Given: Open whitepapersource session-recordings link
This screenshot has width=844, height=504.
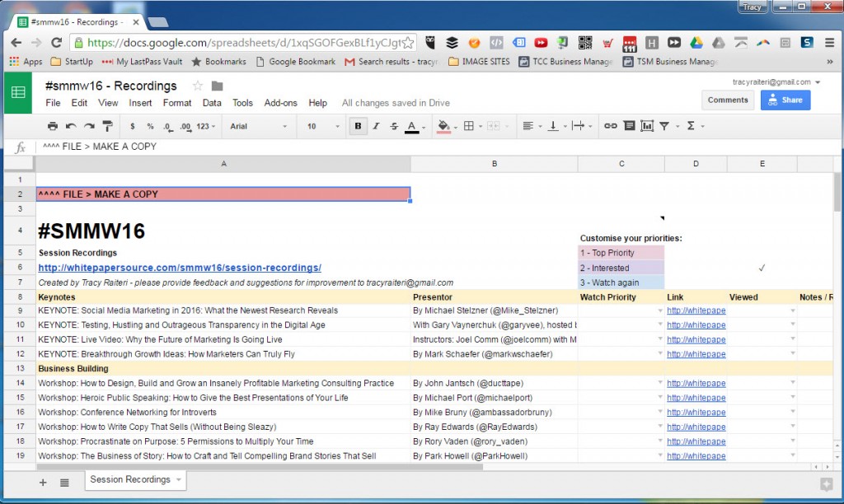Looking at the screenshot, I should pyautogui.click(x=180, y=268).
